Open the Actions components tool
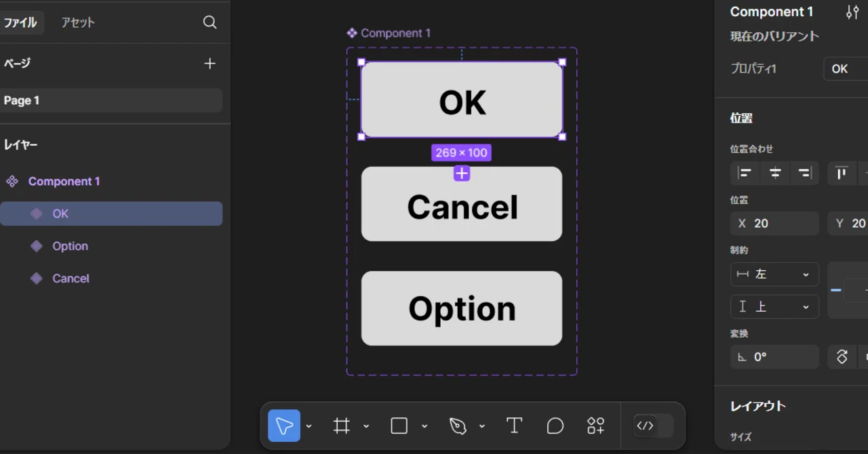868x454 pixels. click(x=595, y=426)
